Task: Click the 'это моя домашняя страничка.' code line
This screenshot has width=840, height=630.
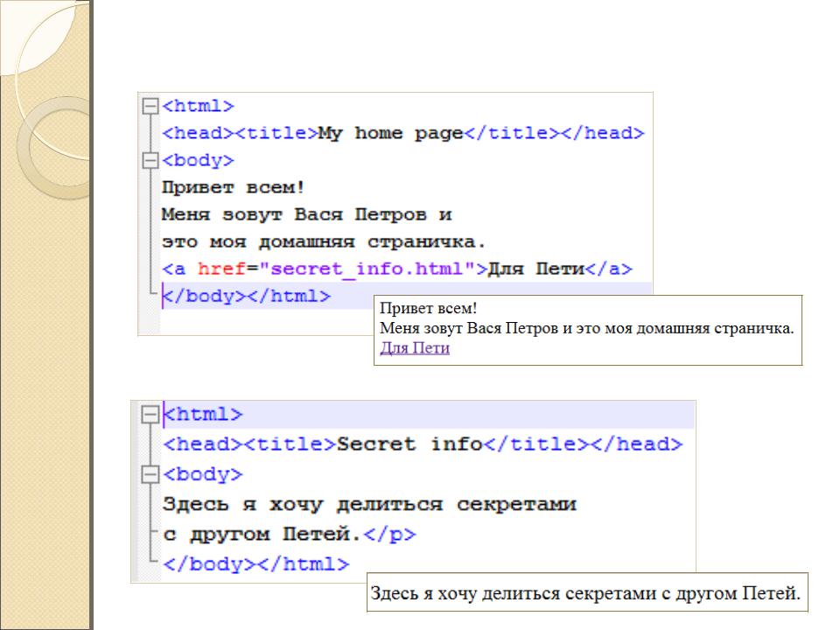Action: [323, 242]
